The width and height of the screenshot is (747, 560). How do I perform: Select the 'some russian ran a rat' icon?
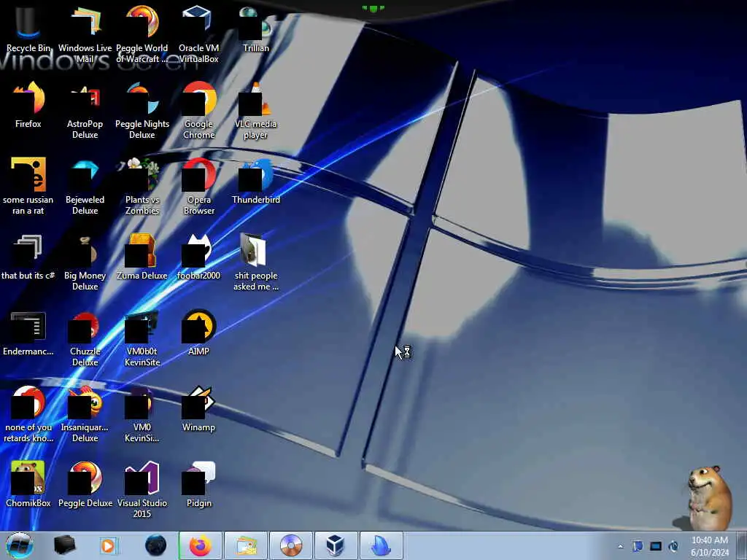point(28,186)
